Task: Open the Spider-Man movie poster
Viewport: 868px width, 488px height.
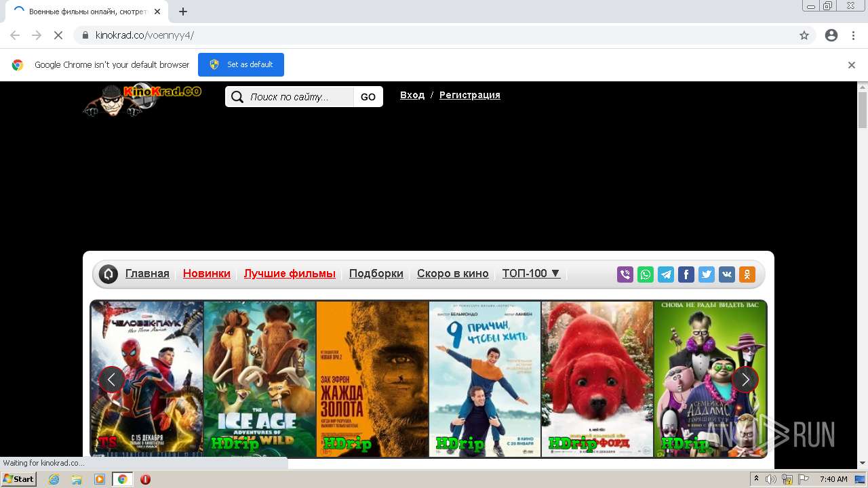Action: point(146,379)
